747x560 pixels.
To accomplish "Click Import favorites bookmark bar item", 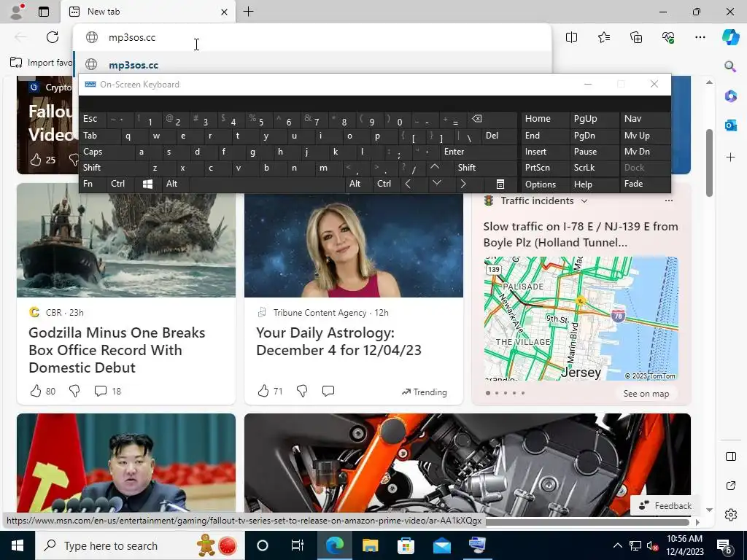I will pyautogui.click(x=41, y=63).
